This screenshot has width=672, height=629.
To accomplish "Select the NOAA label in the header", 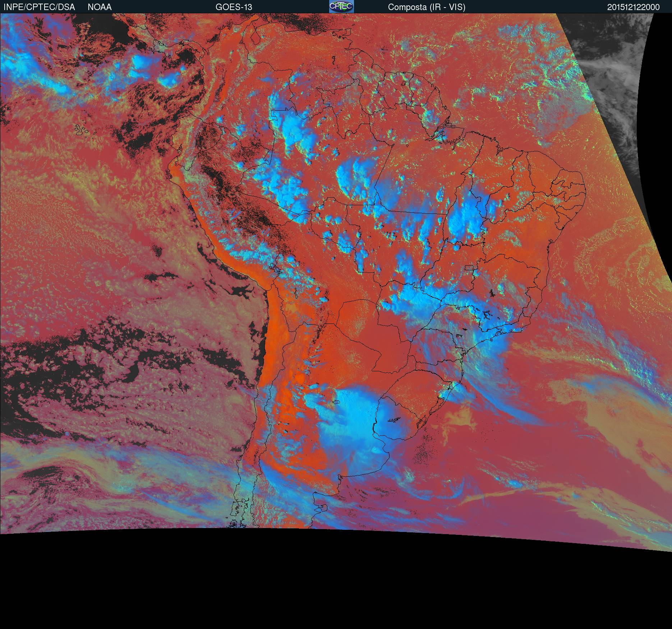I will 100,7.
